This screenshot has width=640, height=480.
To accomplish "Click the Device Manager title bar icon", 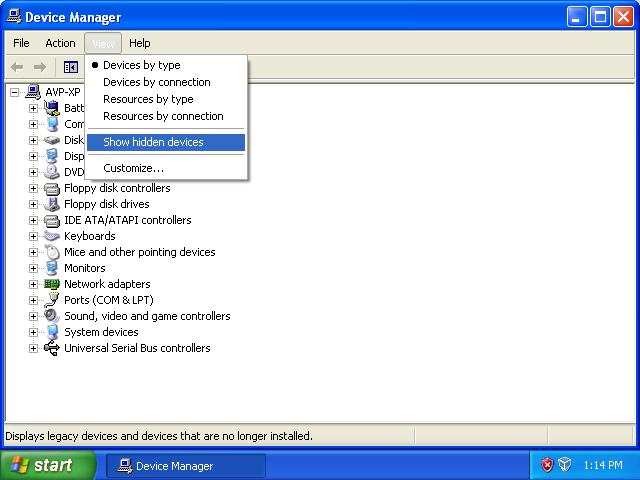I will pyautogui.click(x=14, y=17).
